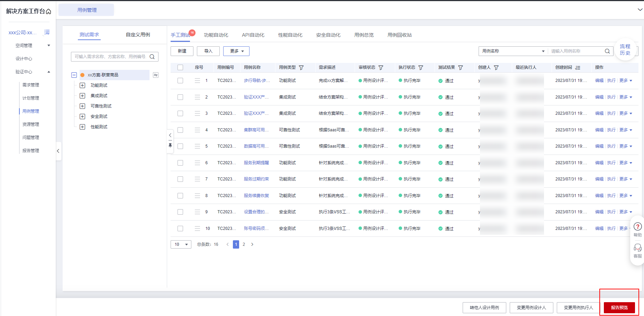Open 更多 actions dropdown in row 3
Screen dimensions: 644x316
tap(626, 113)
